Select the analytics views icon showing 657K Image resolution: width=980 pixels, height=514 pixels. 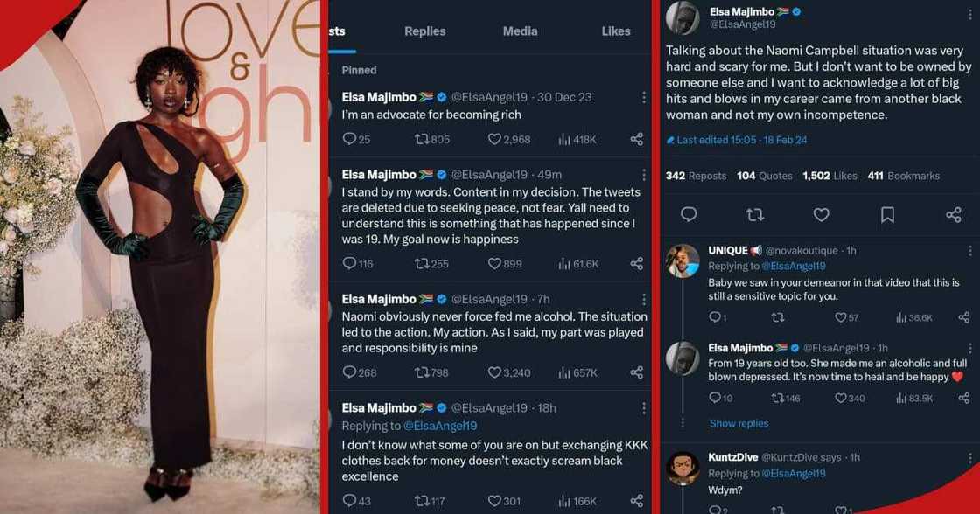[x=563, y=372]
